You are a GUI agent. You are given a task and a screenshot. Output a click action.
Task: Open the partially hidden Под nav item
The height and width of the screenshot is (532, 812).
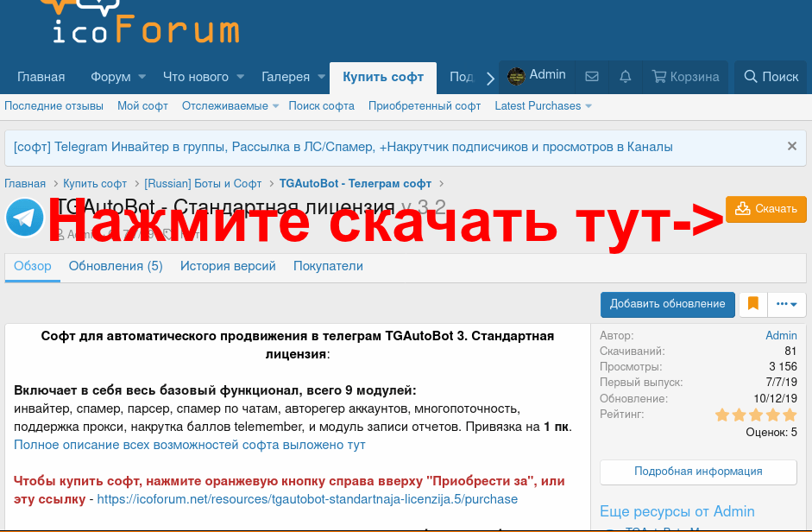click(x=462, y=77)
